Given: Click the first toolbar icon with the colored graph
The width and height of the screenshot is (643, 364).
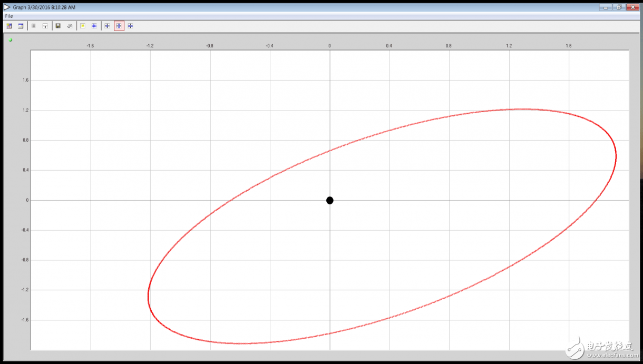Looking at the screenshot, I should pos(9,26).
